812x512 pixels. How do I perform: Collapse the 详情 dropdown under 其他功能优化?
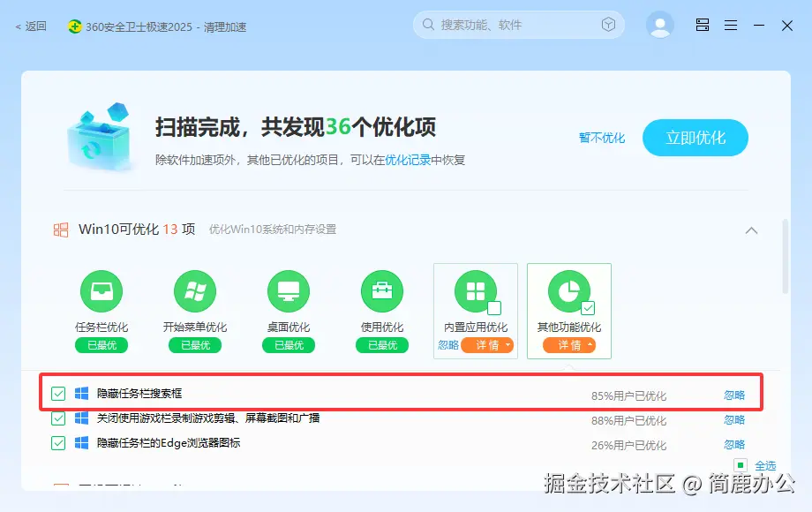pos(571,345)
